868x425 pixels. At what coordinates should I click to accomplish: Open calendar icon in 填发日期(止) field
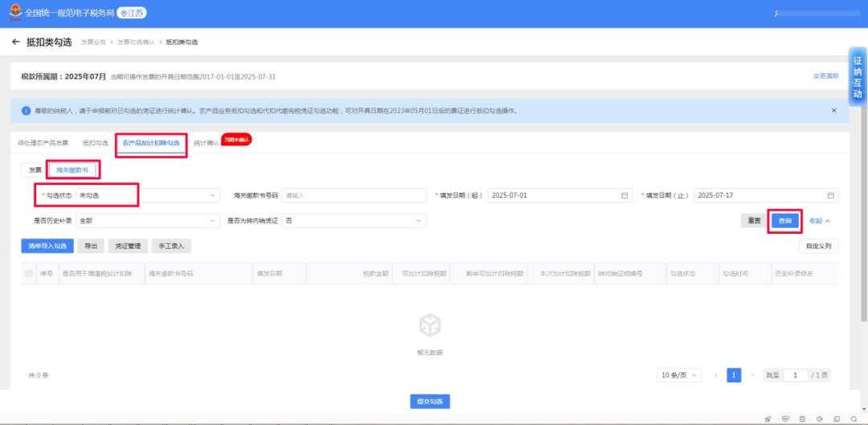tap(830, 195)
